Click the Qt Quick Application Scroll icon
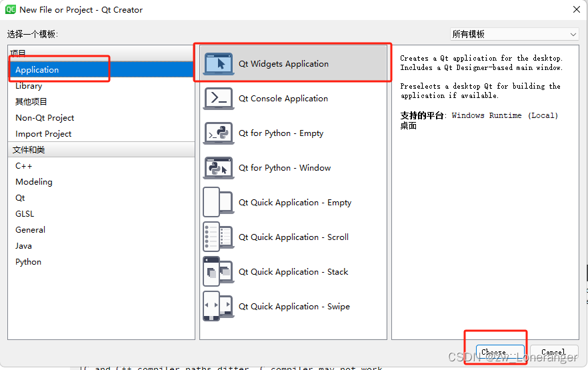 coord(219,237)
